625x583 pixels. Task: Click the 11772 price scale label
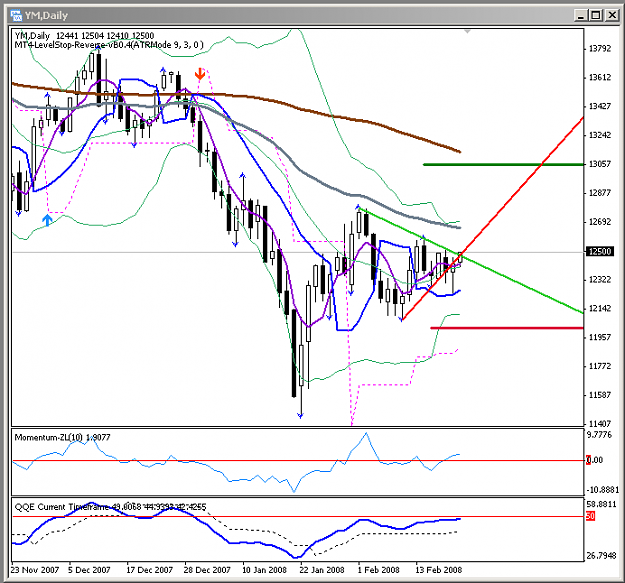tap(599, 366)
